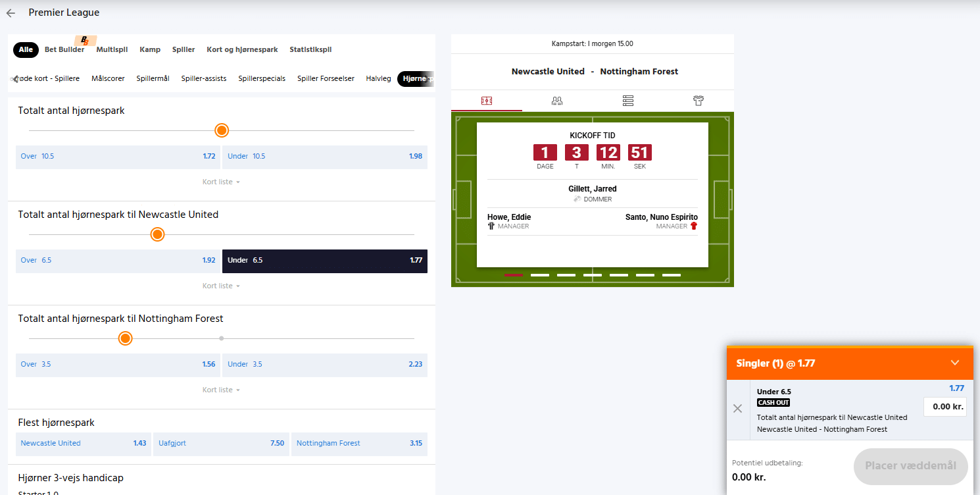Select Over 10.5 total corners at 1.72
980x495 pixels.
coord(118,157)
